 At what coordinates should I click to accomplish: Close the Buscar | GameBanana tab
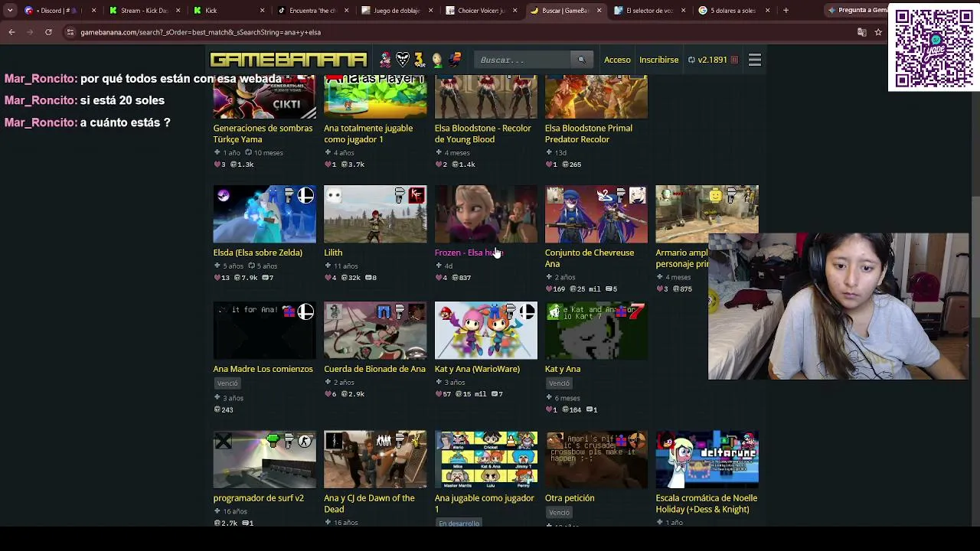(599, 11)
